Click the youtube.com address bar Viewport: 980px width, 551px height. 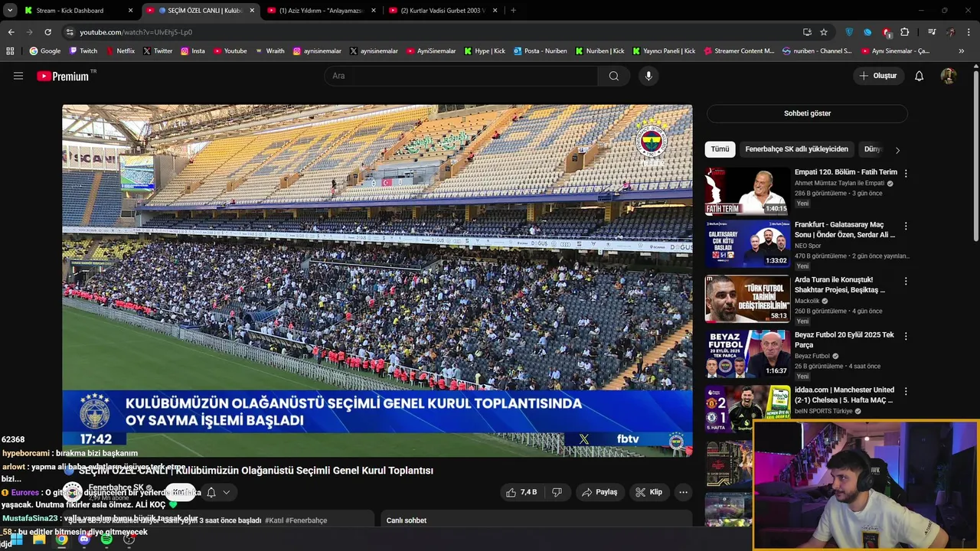pyautogui.click(x=429, y=32)
